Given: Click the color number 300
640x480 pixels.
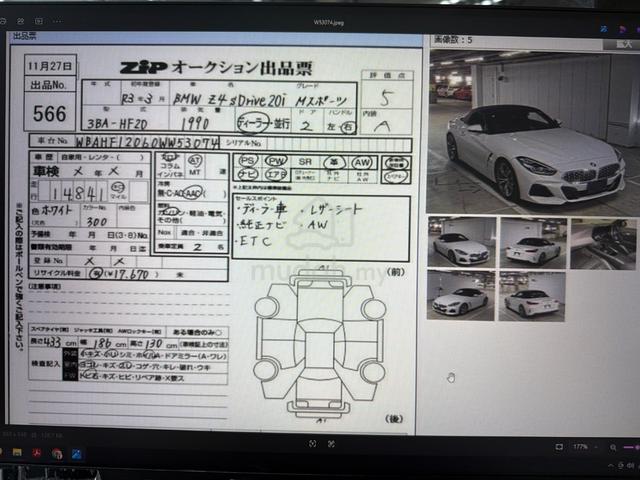Looking at the screenshot, I should pos(96,222).
